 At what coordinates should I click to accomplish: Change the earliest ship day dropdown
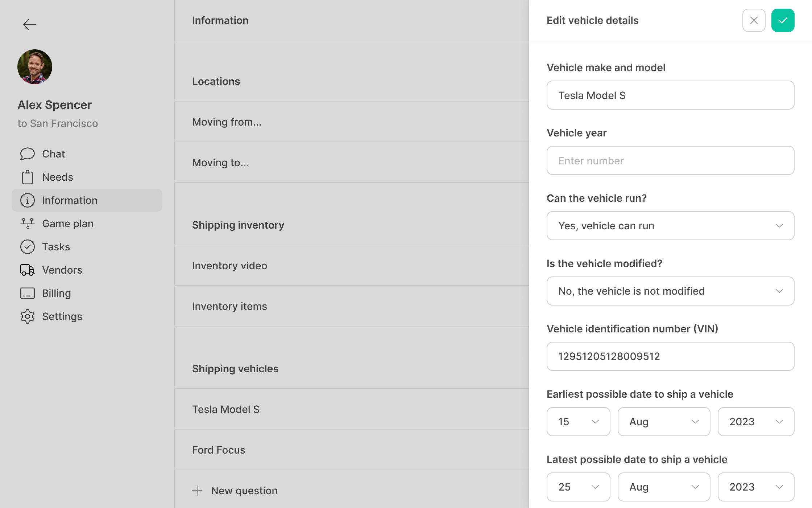coord(578,422)
